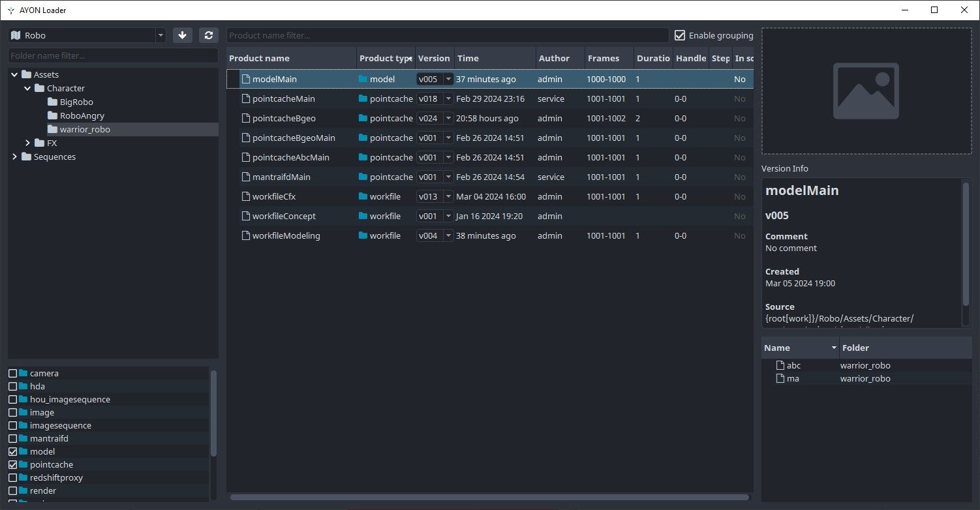Enable the redshiftproxy filter checkbox
The width and height of the screenshot is (980, 510).
pos(13,477)
